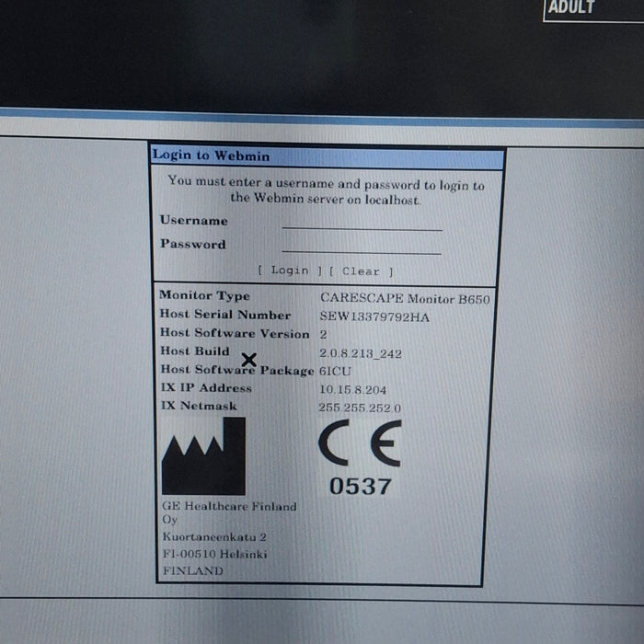This screenshot has width=644, height=644.
Task: Click the 'Host Serial Number' label
Action: pyautogui.click(x=225, y=315)
